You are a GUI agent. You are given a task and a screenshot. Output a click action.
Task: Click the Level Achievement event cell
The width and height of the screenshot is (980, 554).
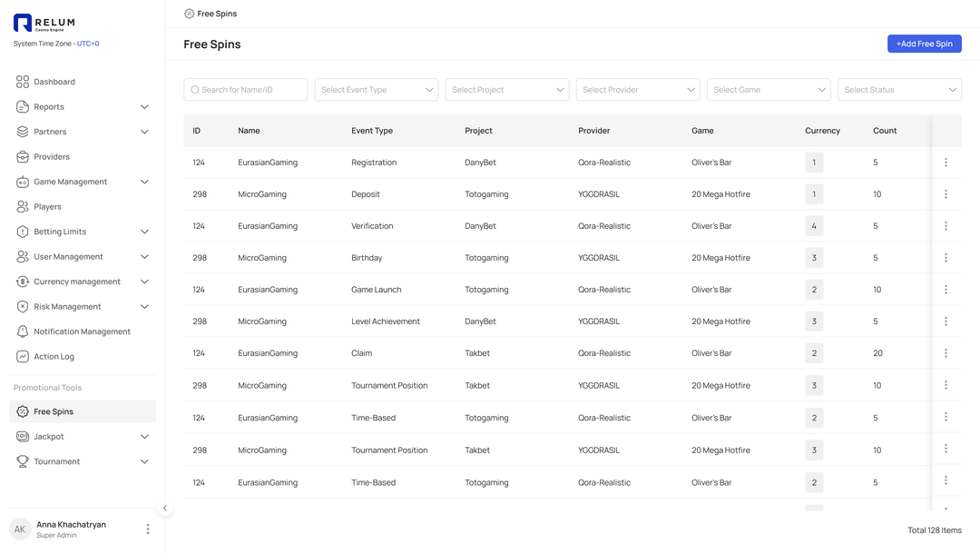(x=386, y=322)
